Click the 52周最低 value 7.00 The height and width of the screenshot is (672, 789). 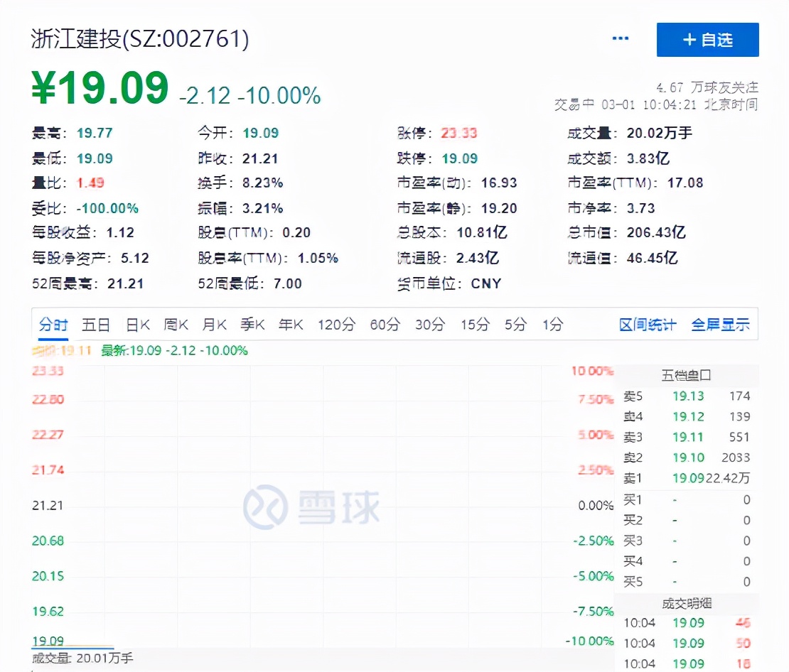click(x=288, y=283)
